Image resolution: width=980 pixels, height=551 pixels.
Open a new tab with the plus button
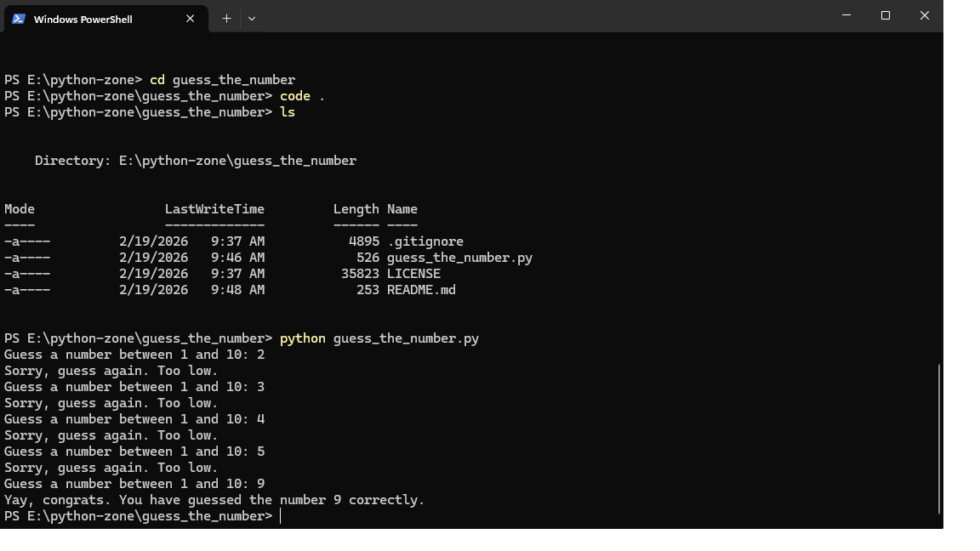[x=226, y=18]
